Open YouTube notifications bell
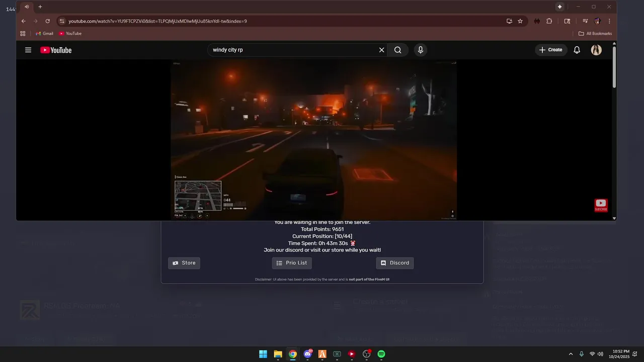 point(577,50)
